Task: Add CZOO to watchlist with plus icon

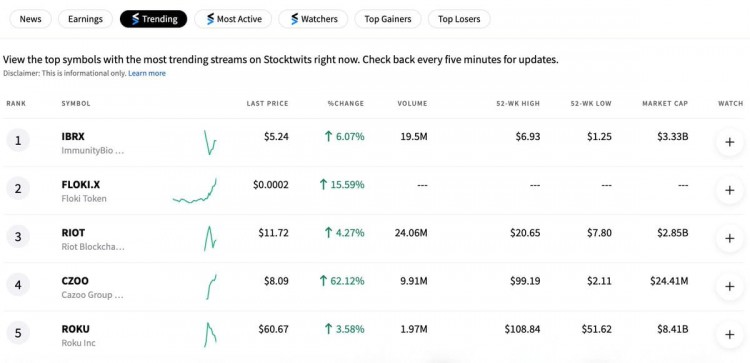Action: (729, 286)
